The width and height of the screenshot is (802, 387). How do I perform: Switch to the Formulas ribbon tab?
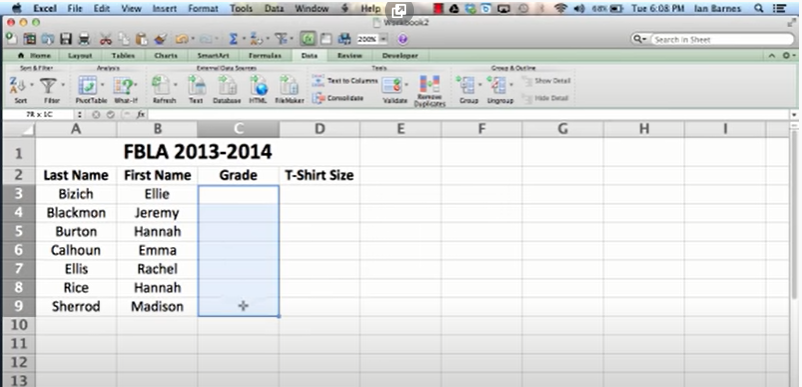coord(264,55)
